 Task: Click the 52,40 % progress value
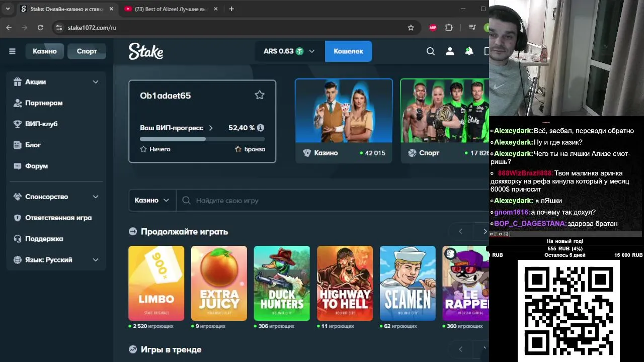(x=242, y=128)
